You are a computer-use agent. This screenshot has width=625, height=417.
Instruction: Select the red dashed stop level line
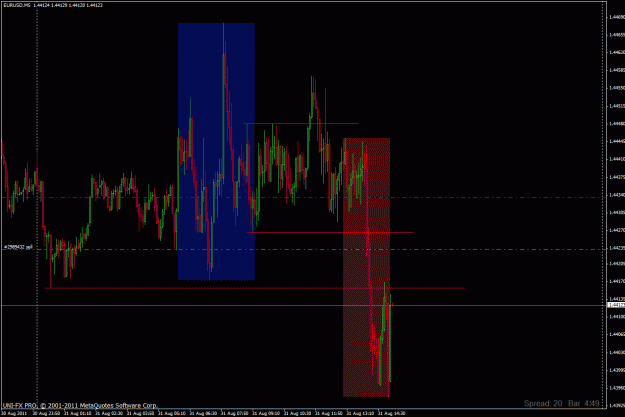[303, 197]
